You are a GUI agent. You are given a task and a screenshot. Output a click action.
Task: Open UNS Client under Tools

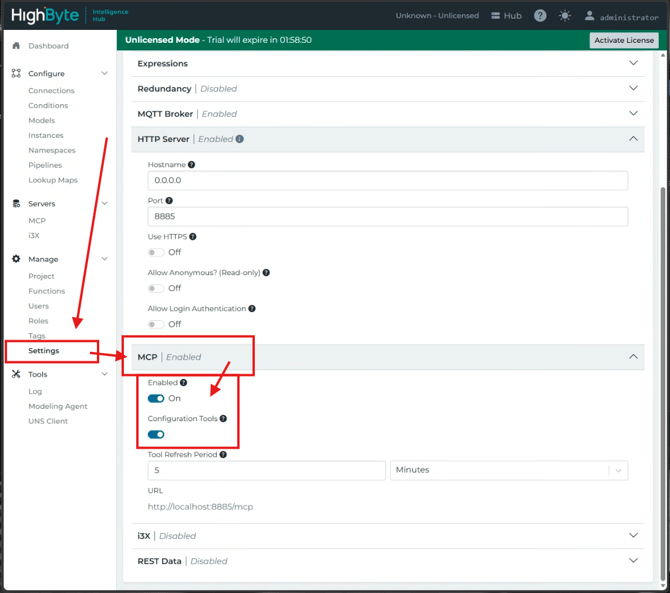(x=48, y=421)
